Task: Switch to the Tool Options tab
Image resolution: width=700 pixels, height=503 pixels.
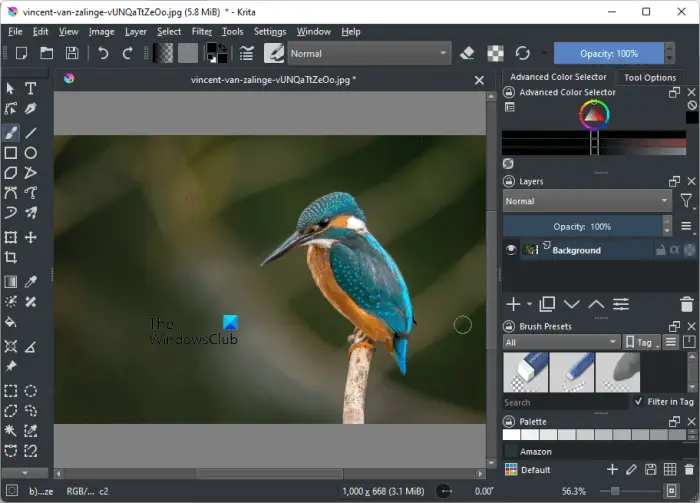Action: point(650,78)
